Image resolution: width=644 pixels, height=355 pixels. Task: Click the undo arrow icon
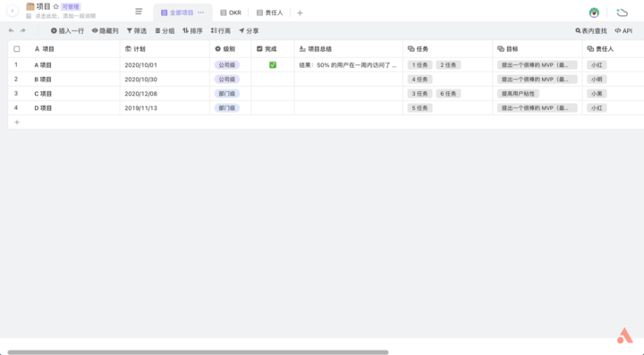pyautogui.click(x=11, y=30)
